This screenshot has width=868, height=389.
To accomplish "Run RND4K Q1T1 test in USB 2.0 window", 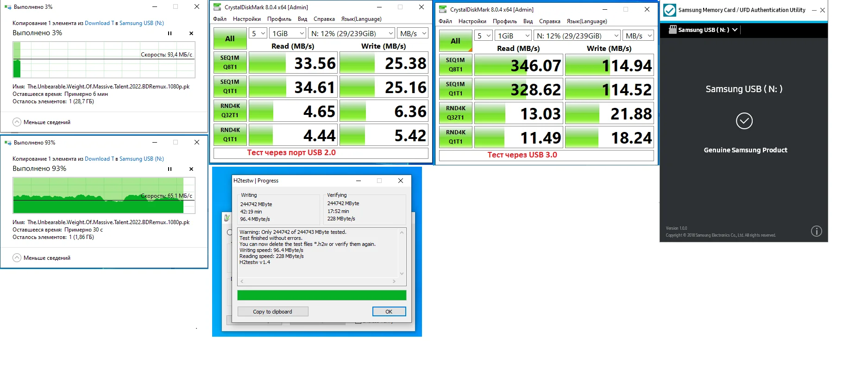I will [230, 135].
